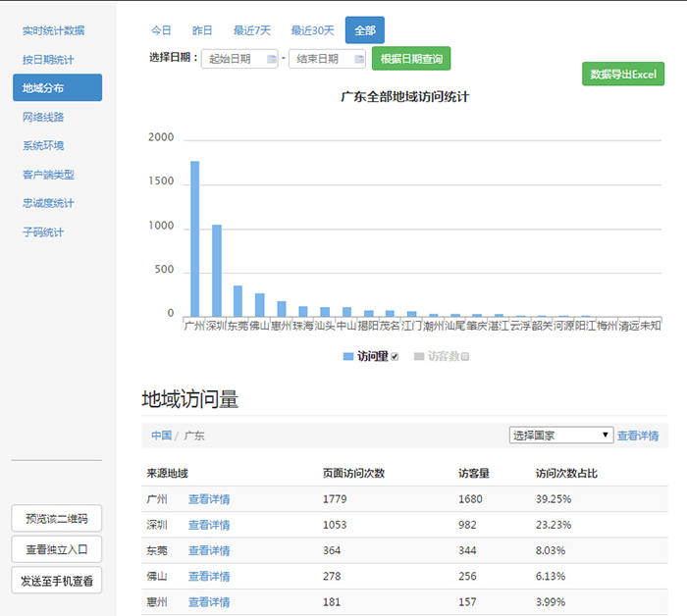Screen dimensions: 687x616
Task: Uncheck the 访问量 legend checkbox
Action: [x=395, y=357]
